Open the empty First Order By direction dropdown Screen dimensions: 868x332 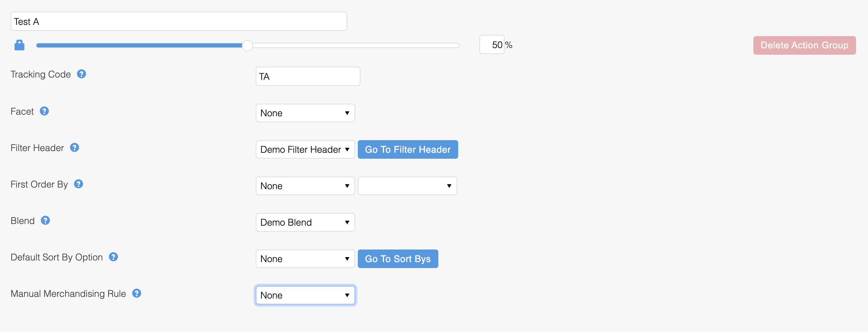point(407,186)
